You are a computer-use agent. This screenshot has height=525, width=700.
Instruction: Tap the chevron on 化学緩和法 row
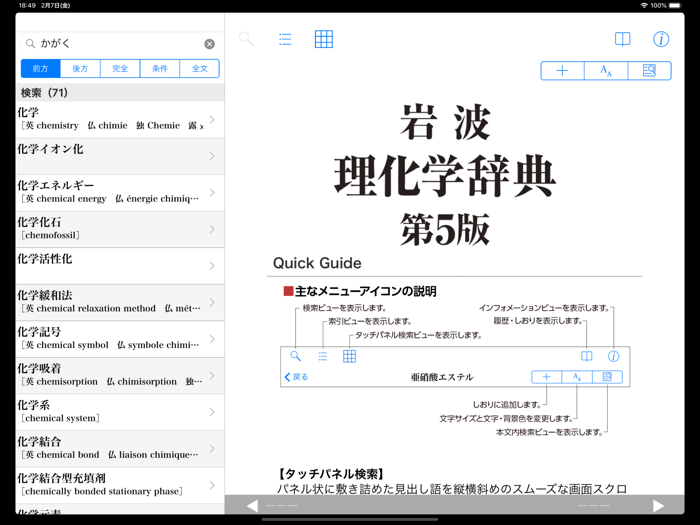[x=212, y=303]
